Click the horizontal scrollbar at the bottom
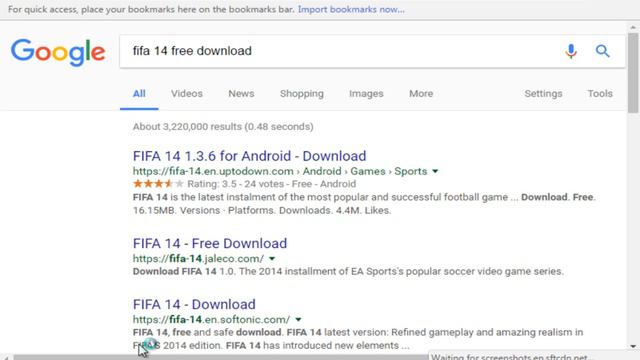 point(220,357)
